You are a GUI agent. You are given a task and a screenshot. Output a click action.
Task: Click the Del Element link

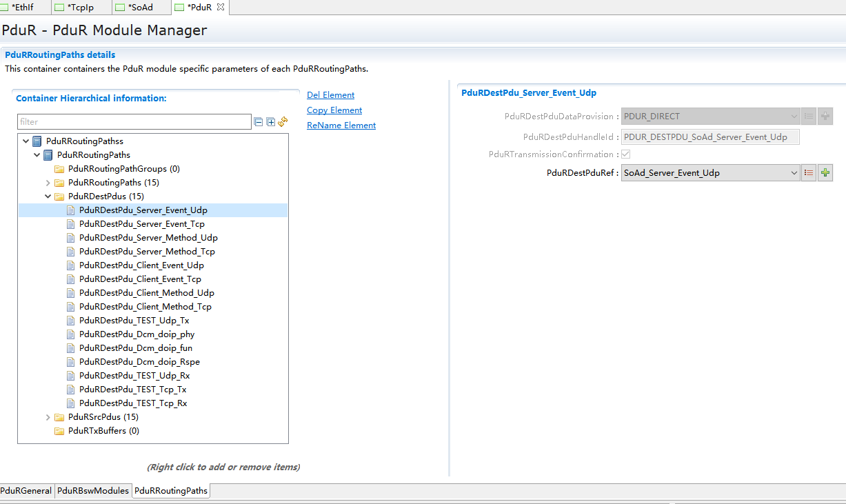point(330,95)
